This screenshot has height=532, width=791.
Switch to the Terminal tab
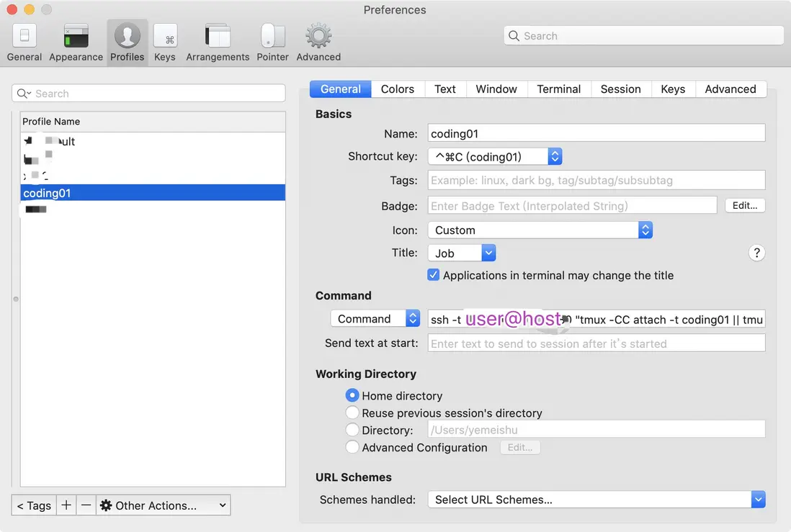[559, 89]
